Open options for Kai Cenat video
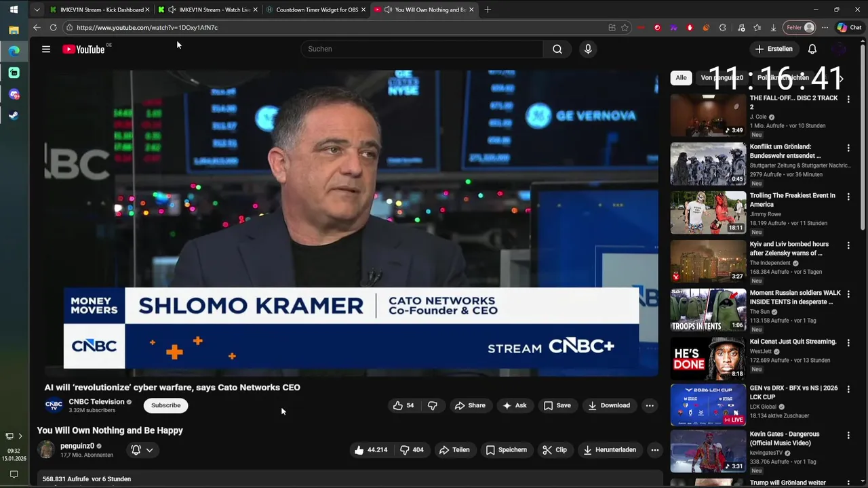 [848, 343]
